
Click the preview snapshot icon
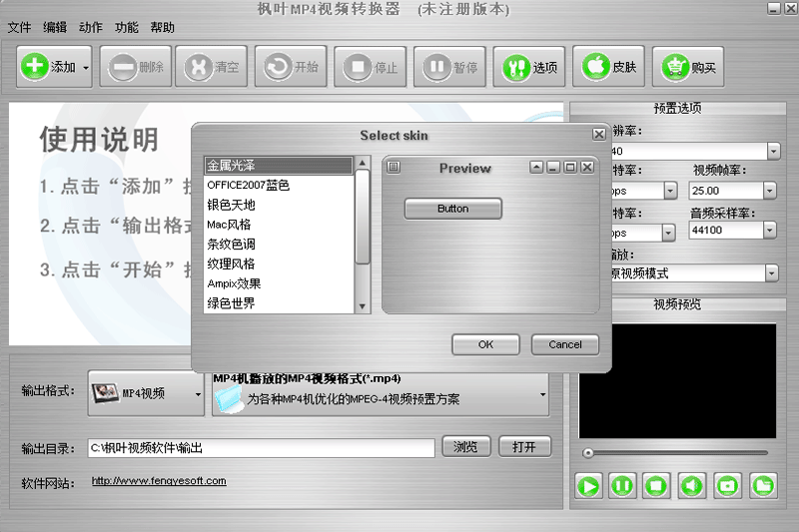point(727,486)
